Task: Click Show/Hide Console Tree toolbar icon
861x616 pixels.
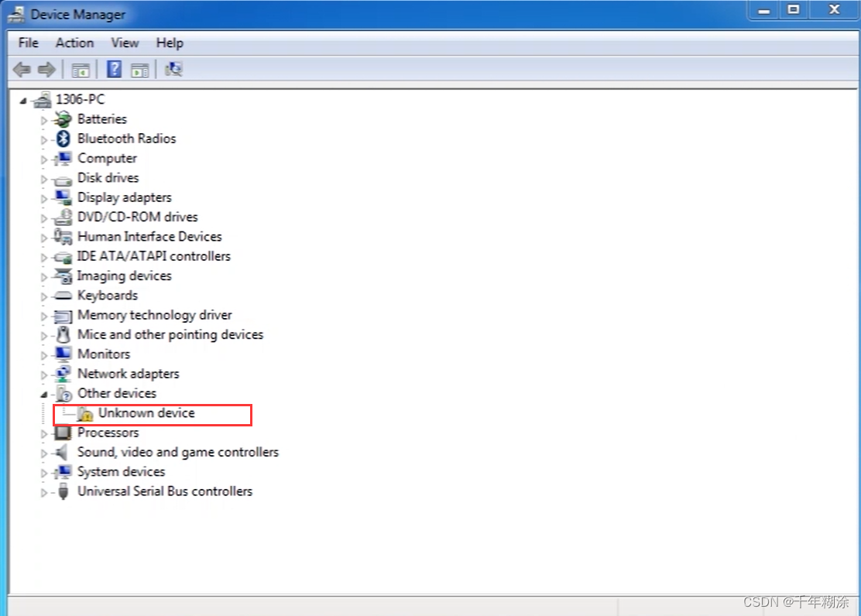Action: point(81,70)
